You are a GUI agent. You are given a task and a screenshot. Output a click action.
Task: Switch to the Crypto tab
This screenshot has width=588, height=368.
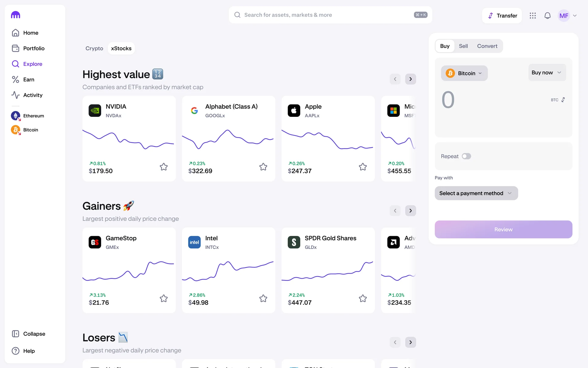(x=94, y=48)
